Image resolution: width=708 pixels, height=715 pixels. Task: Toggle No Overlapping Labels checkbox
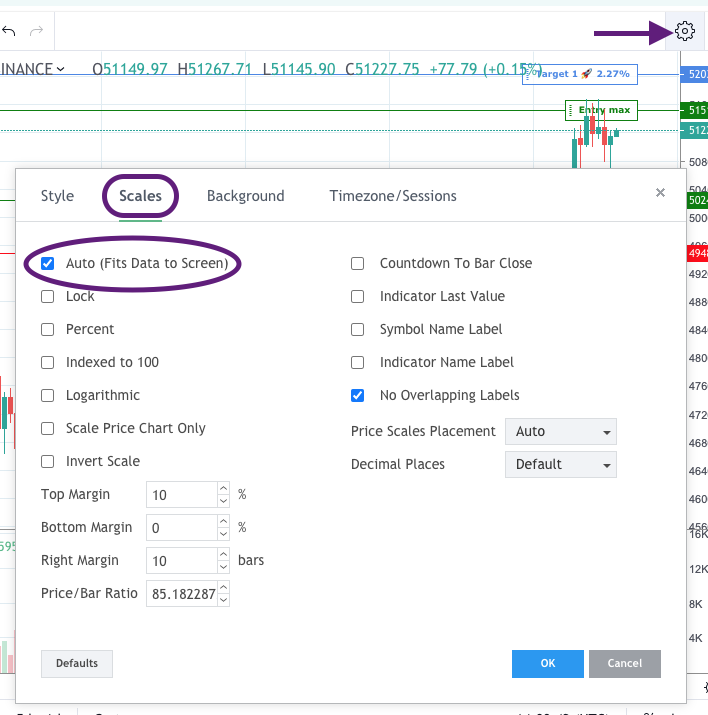pos(357,396)
